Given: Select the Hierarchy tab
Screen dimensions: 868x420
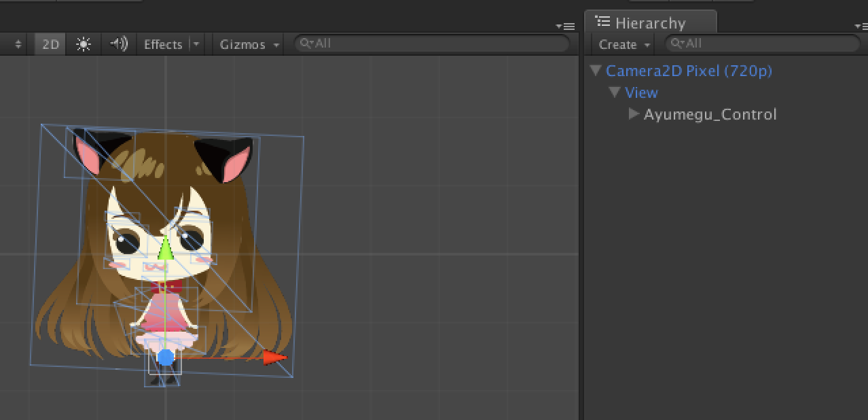Looking at the screenshot, I should click(650, 22).
